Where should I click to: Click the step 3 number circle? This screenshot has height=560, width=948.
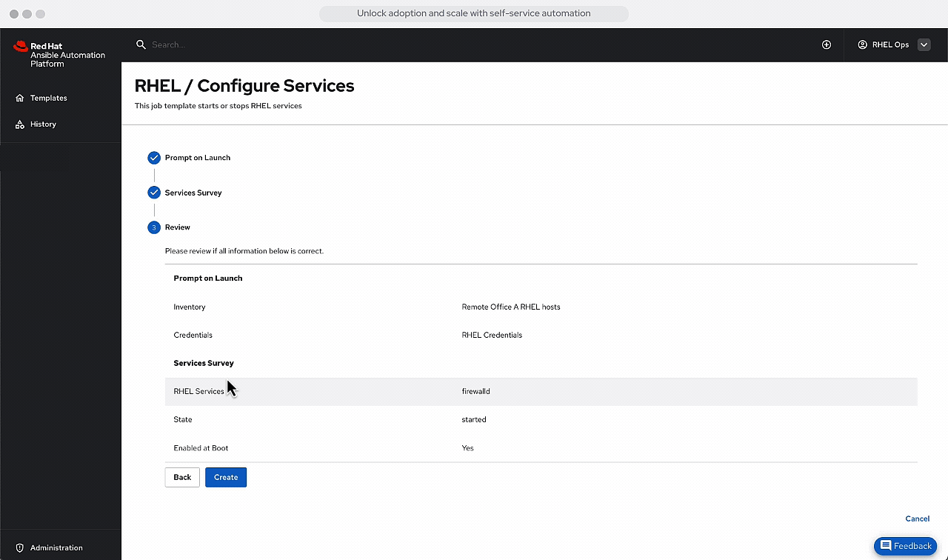(154, 227)
